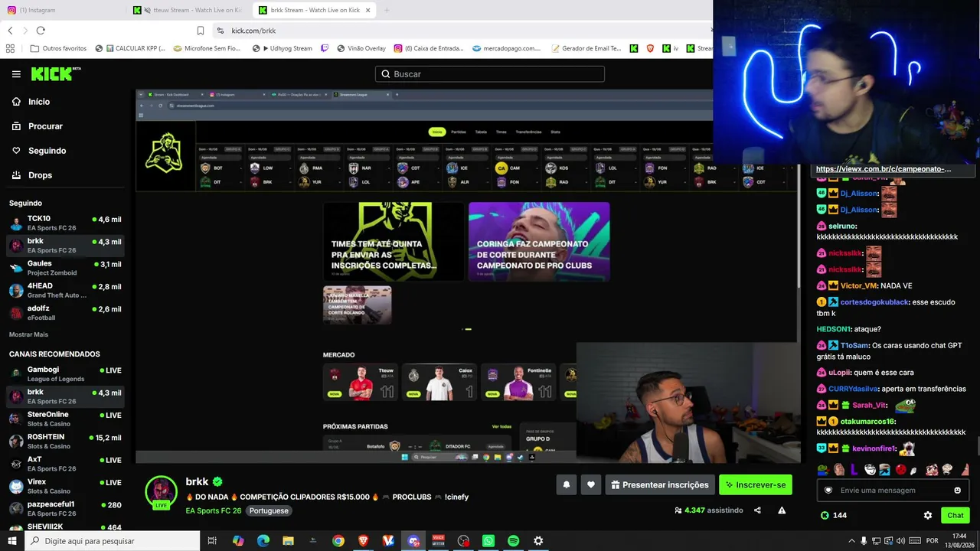Open Windows Settings from the taskbar

538,541
